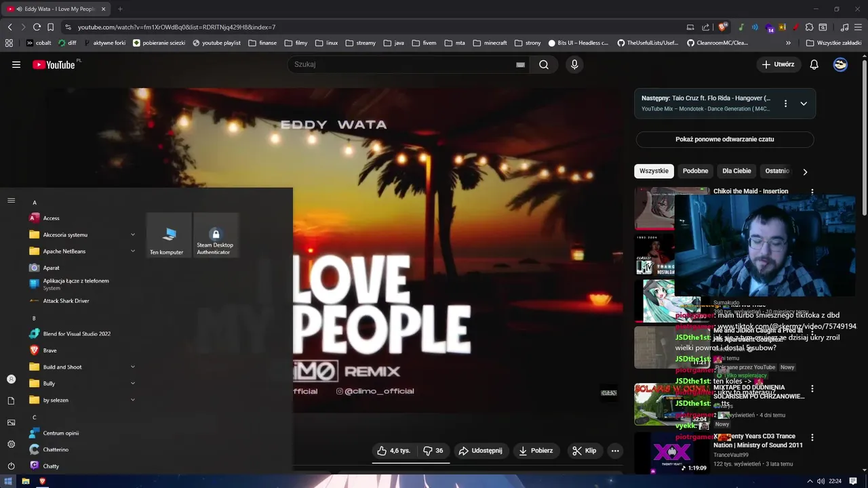Go back in browser history
868x488 pixels.
pos(9,27)
